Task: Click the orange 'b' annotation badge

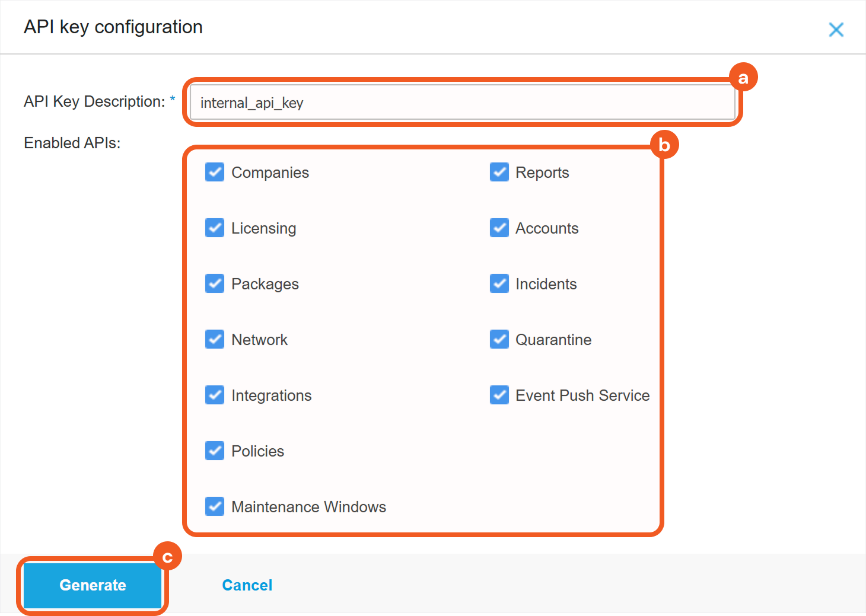Action: [664, 145]
